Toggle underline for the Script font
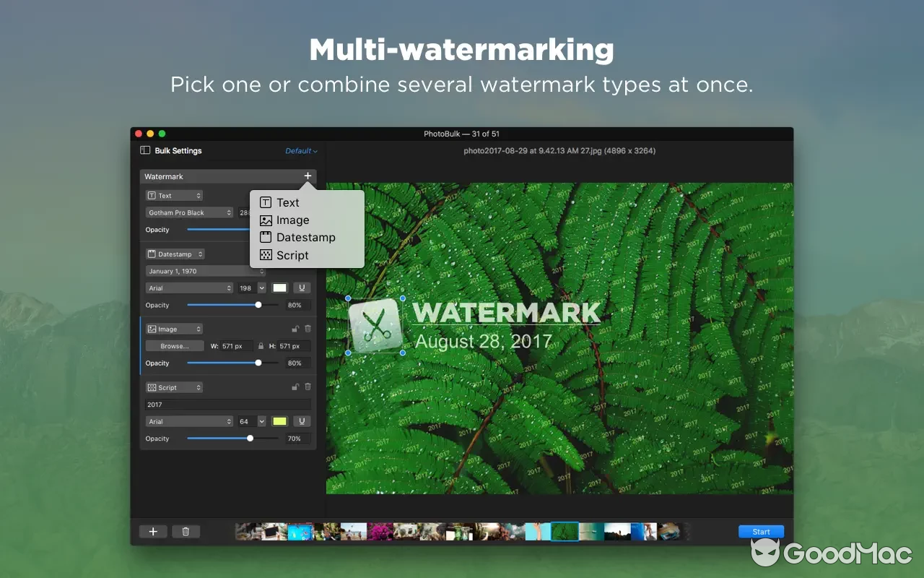924x578 pixels. (x=302, y=421)
